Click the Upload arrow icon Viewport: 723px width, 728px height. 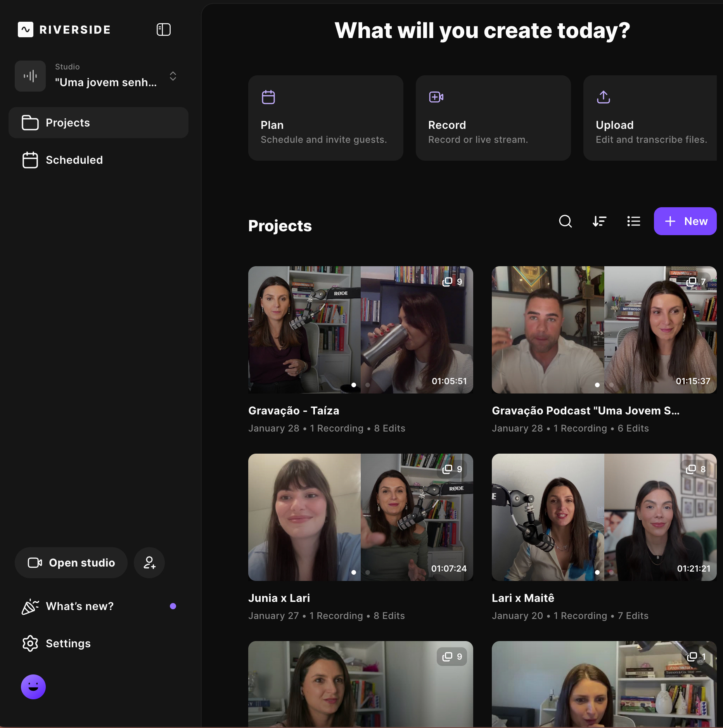point(604,97)
